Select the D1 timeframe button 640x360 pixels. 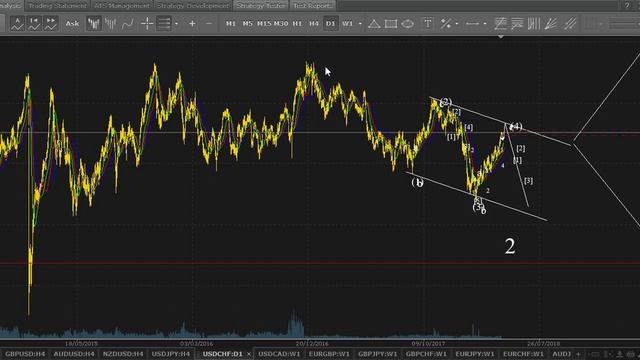pos(330,24)
